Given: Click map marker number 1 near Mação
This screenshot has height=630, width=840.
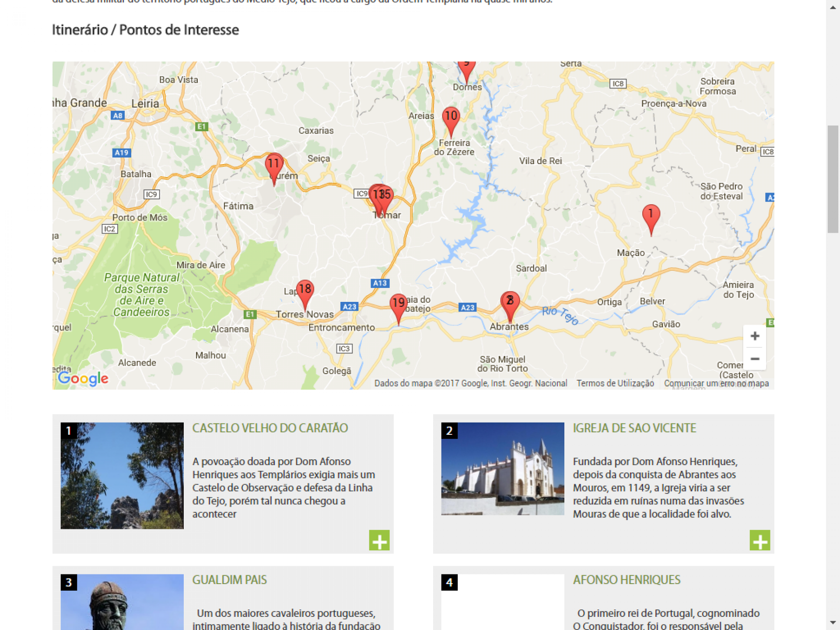Looking at the screenshot, I should [651, 215].
